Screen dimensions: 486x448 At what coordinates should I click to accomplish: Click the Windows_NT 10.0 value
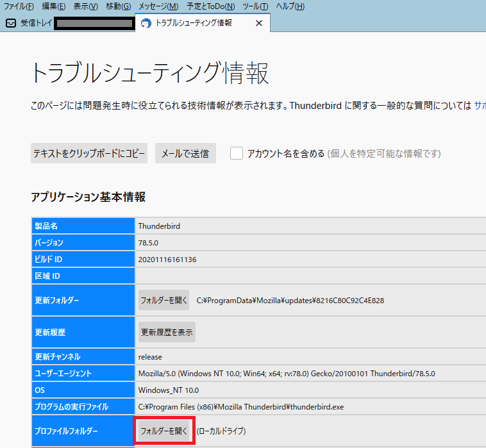168,390
